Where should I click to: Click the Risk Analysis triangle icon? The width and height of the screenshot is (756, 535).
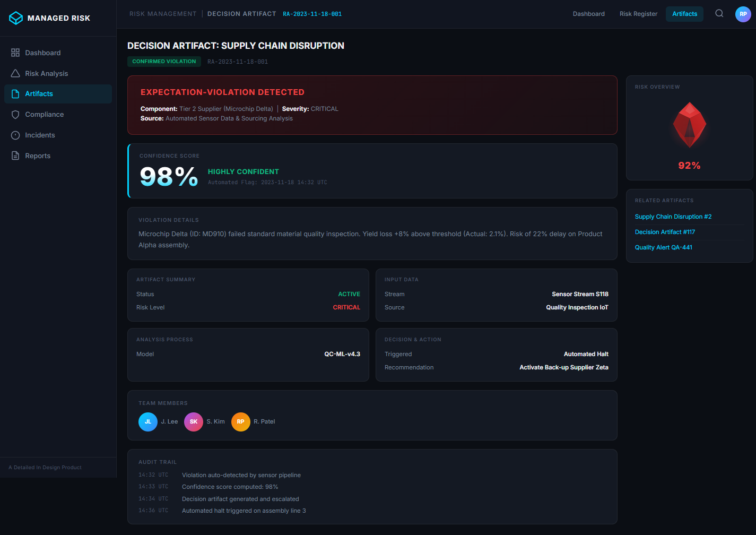15,73
